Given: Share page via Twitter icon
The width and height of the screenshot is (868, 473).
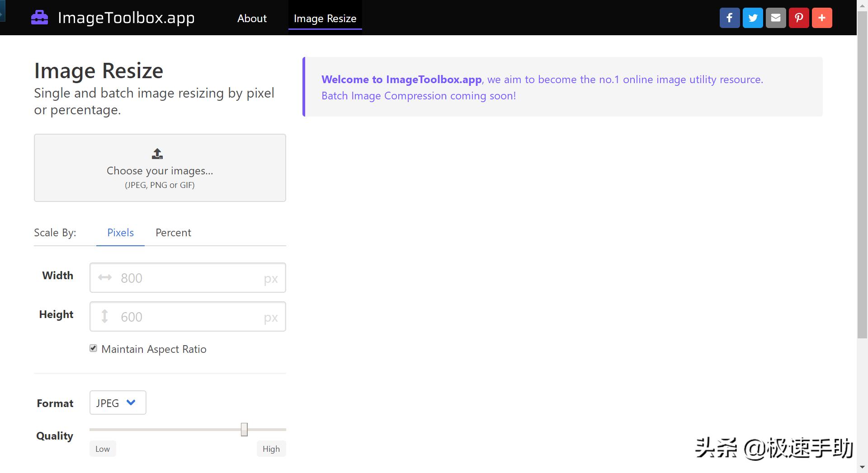Looking at the screenshot, I should click(753, 18).
